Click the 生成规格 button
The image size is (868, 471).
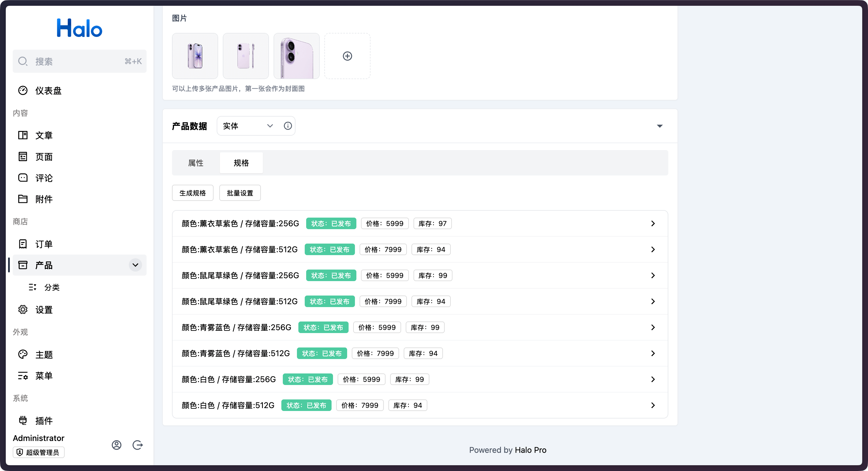(192, 193)
